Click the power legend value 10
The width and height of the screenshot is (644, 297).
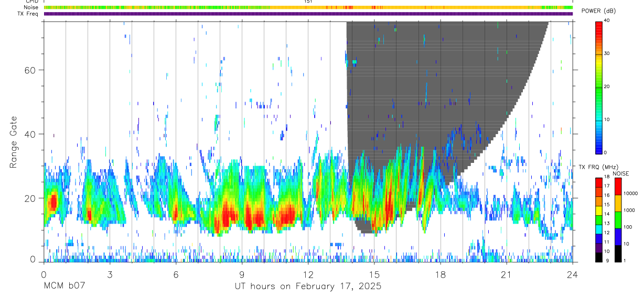[607, 119]
